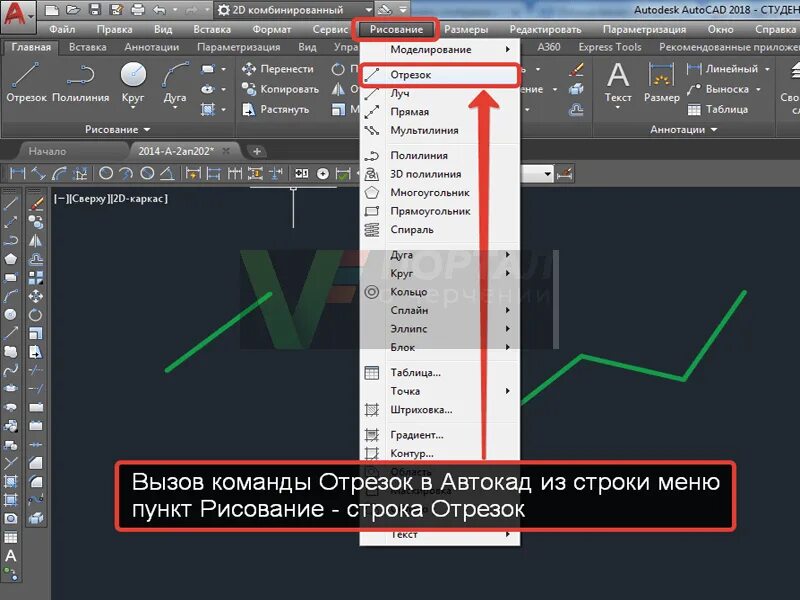Click the Растянуть button
The width and height of the screenshot is (800, 600).
pyautogui.click(x=276, y=109)
